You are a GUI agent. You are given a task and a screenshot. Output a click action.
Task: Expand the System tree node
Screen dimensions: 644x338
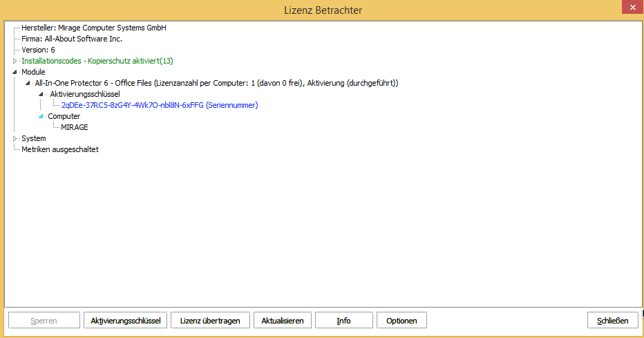point(15,138)
